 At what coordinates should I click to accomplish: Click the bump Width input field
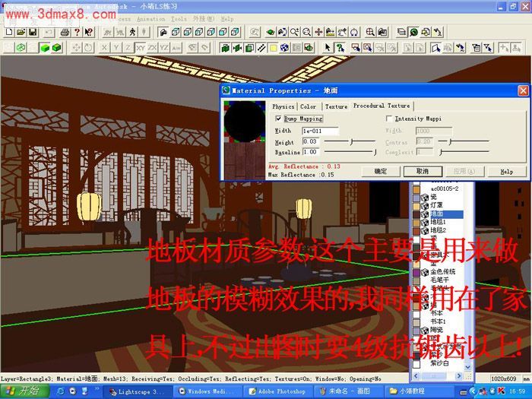click(319, 131)
